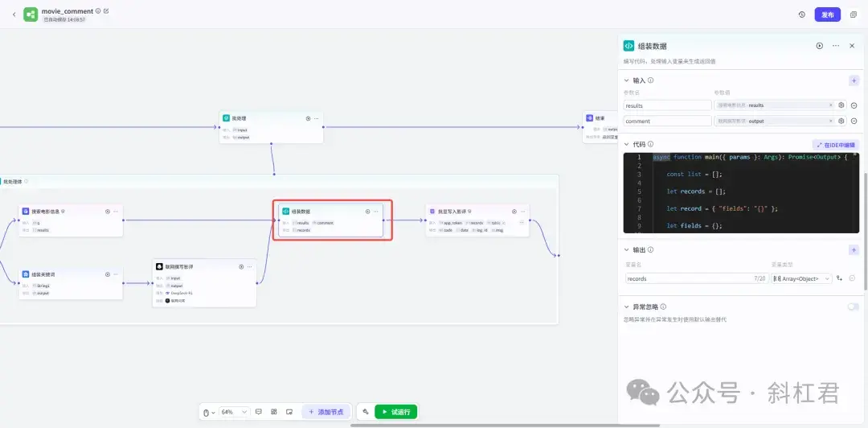
Task: Run the 批量写入影评 node
Action: 514,212
